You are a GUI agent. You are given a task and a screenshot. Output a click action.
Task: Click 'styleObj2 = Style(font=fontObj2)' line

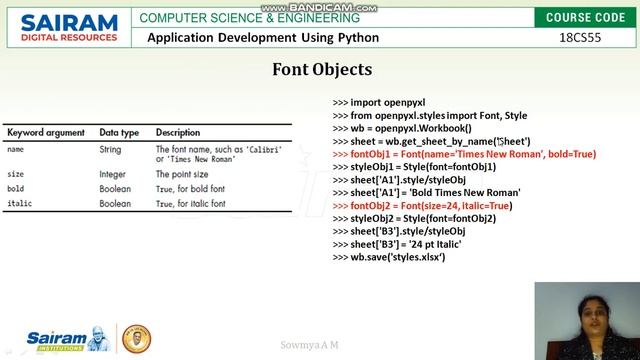[x=414, y=218]
